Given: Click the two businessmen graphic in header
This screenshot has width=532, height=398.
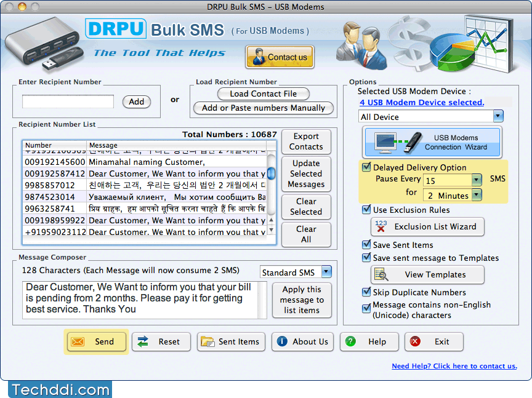Looking at the screenshot, I should coord(361,46).
